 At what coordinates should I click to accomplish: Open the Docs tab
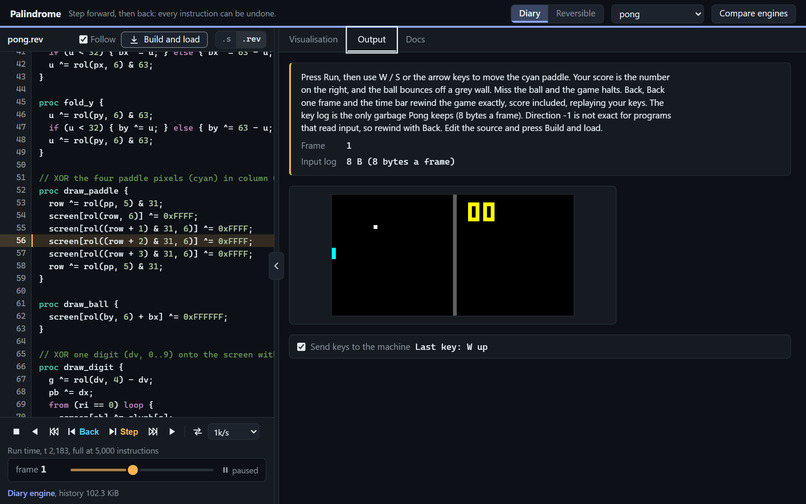(415, 40)
